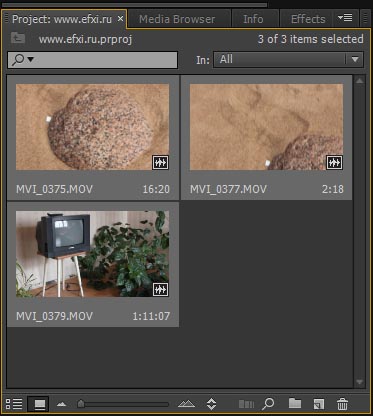373x416 pixels.
Task: Click the MVI_0377.MOV file name
Action: [228, 189]
